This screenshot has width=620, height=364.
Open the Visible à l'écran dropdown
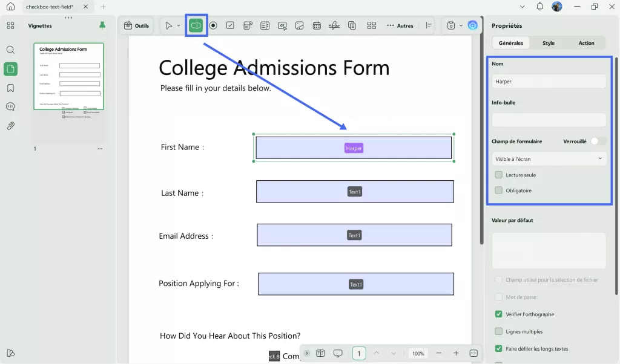pos(549,158)
